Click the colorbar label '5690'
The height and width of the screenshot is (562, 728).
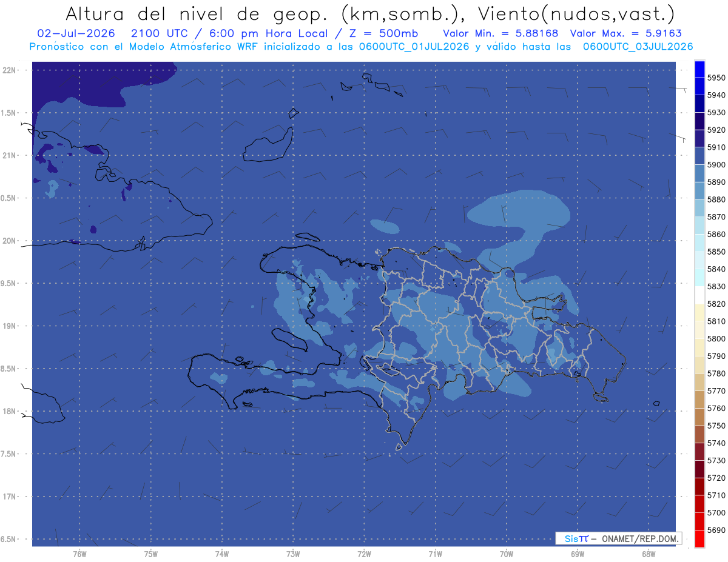click(x=716, y=530)
